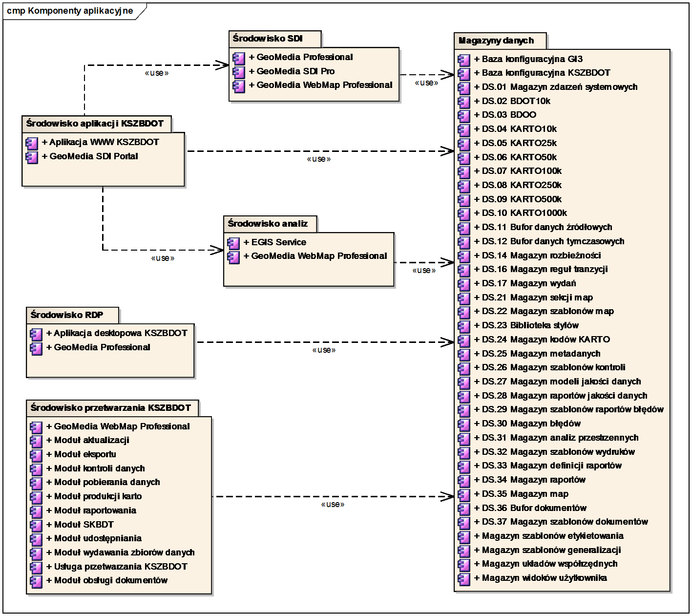
Task: Click icon beside DS.23 Biblioteka stylów
Action: 464,326
